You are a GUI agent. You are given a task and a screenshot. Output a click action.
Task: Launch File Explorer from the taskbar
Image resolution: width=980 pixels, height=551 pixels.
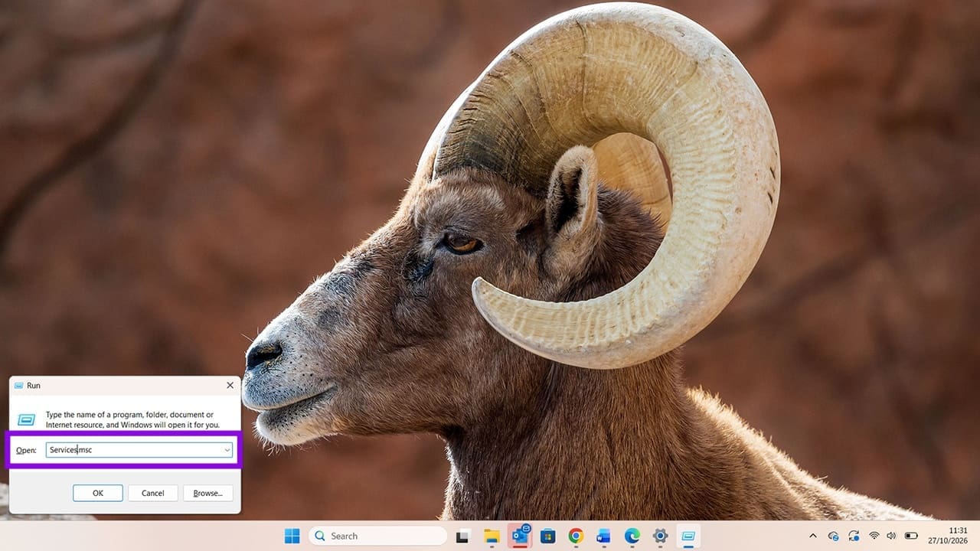492,536
